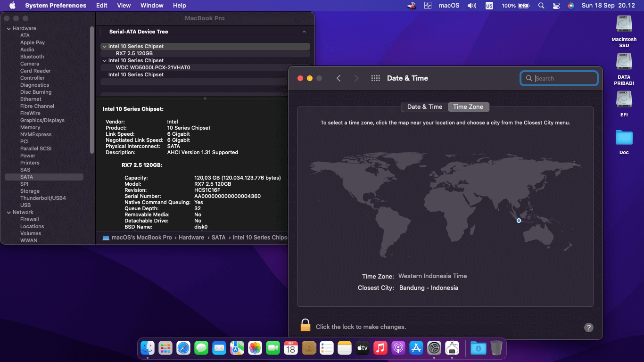Open the Calendar dock icon
The image size is (644, 362).
[291, 348]
